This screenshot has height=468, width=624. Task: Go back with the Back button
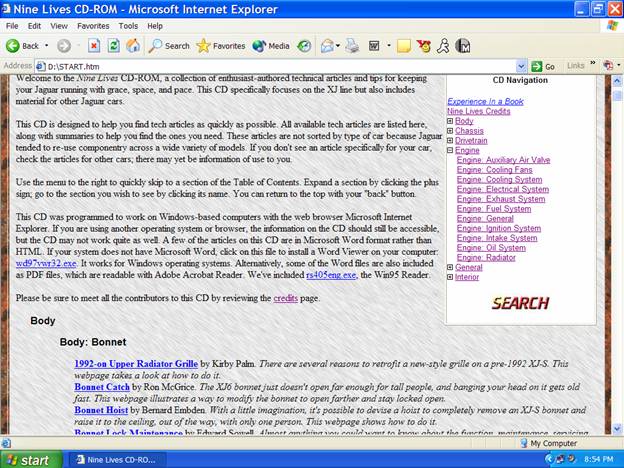click(x=23, y=46)
